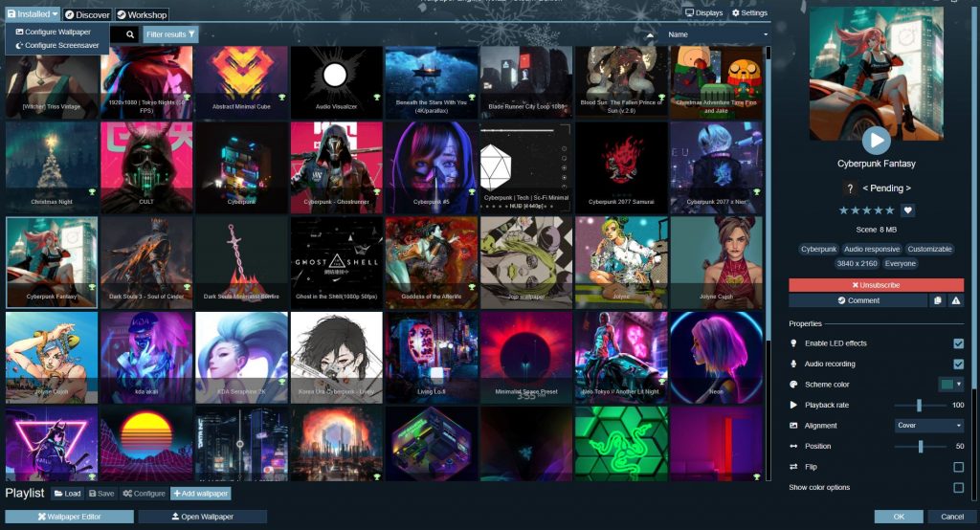Load a playlist

click(x=68, y=493)
